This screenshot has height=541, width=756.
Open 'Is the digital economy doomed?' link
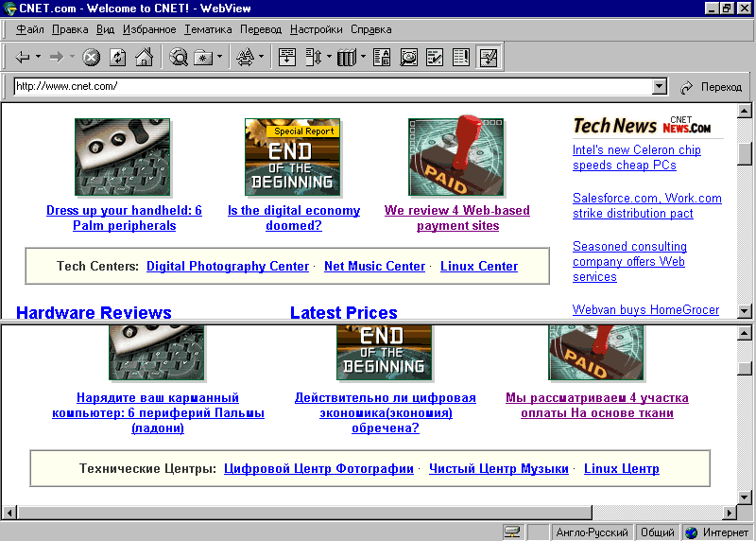coord(294,218)
